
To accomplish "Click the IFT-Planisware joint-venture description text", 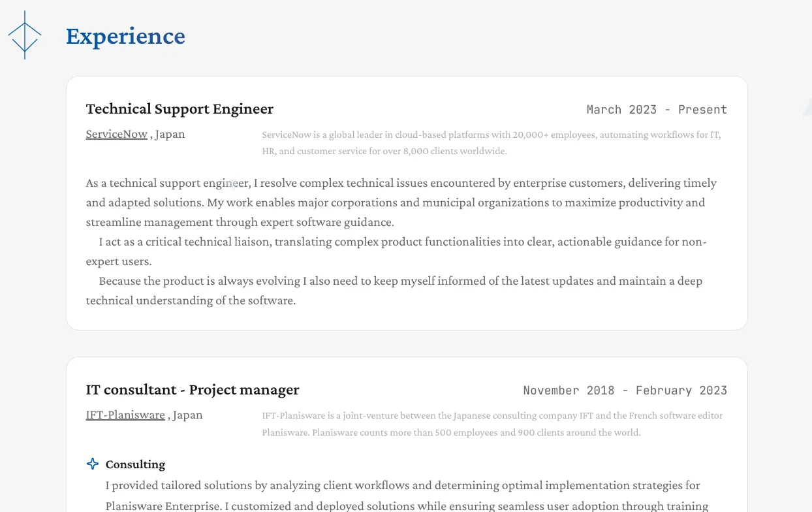I will (x=492, y=424).
